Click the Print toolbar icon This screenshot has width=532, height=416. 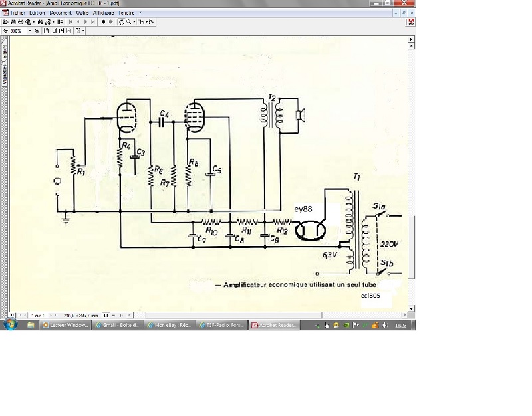pos(21,22)
